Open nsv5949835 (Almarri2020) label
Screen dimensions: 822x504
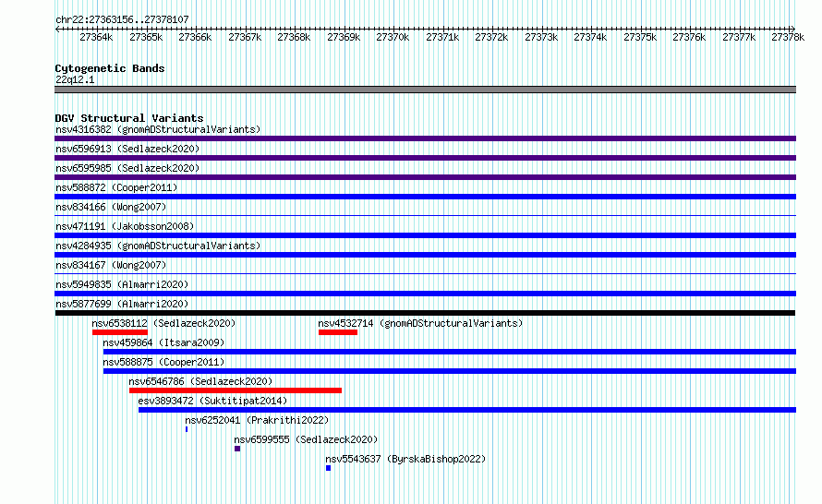coord(122,284)
